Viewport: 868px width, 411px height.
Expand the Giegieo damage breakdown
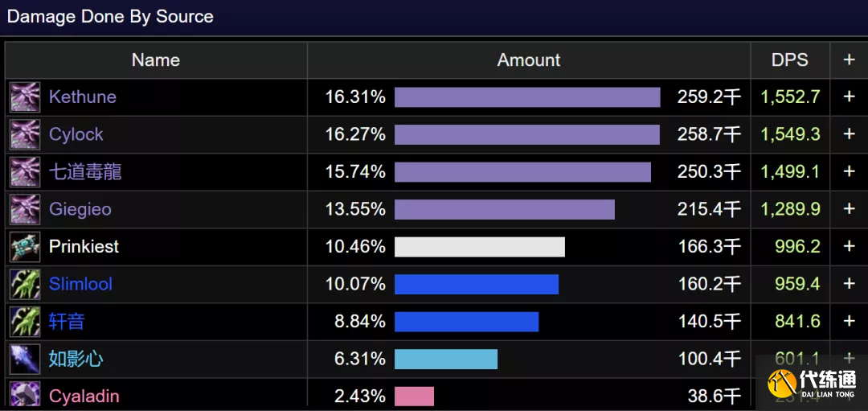point(849,209)
